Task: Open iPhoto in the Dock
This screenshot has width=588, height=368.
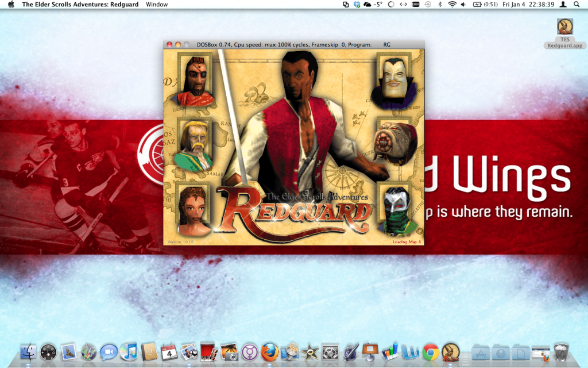Action: click(x=229, y=352)
